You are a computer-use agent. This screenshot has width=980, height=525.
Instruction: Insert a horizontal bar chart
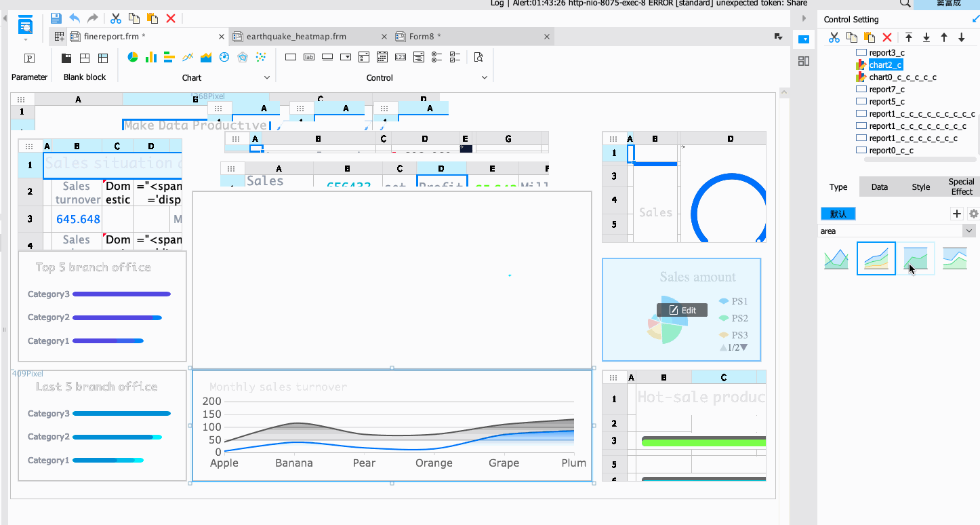[169, 57]
